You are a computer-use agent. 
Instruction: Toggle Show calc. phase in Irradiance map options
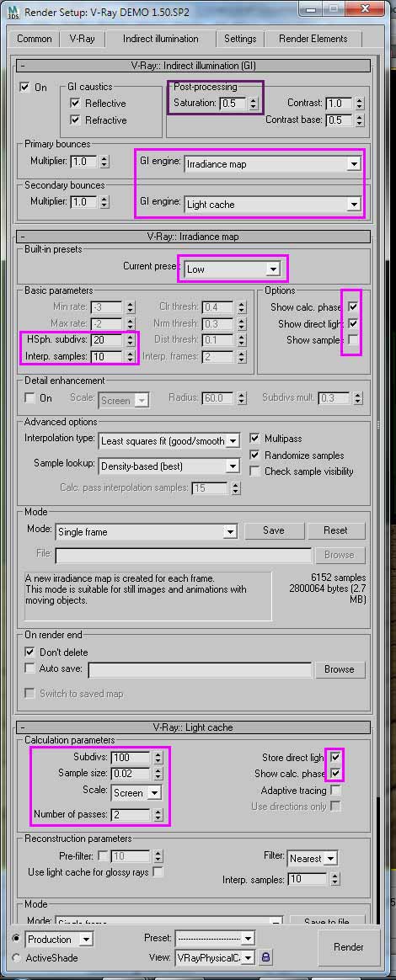point(353,306)
